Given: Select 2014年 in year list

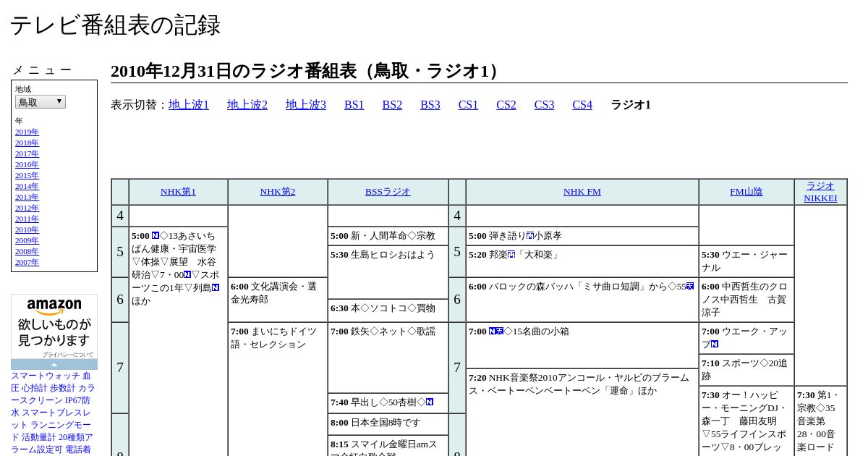Looking at the screenshot, I should point(27,186).
